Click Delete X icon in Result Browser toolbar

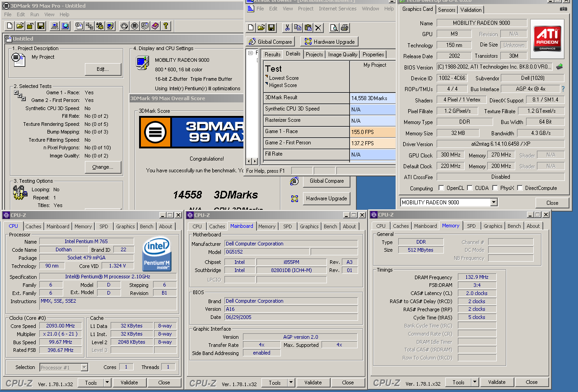pyautogui.click(x=318, y=28)
